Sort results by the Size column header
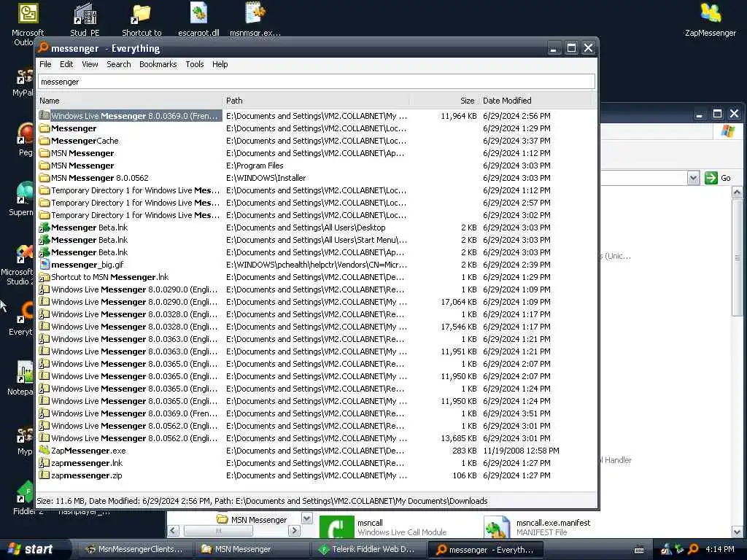 (x=444, y=101)
